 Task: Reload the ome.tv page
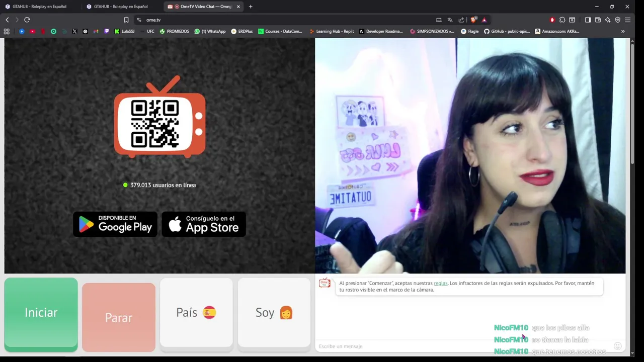point(27,20)
